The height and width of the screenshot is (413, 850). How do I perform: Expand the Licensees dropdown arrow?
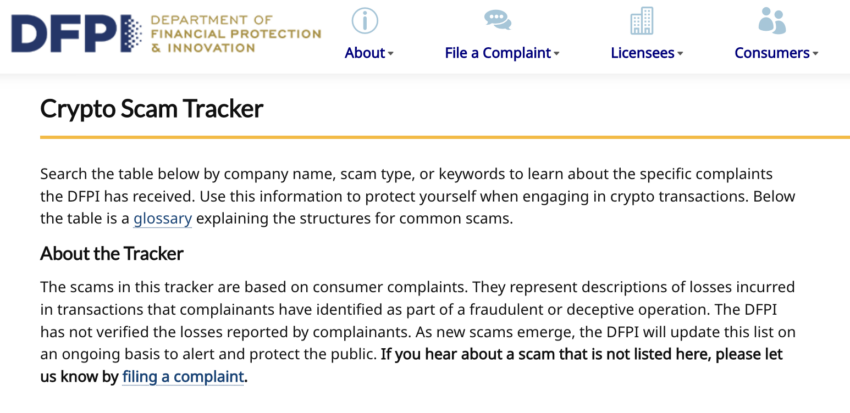click(680, 54)
